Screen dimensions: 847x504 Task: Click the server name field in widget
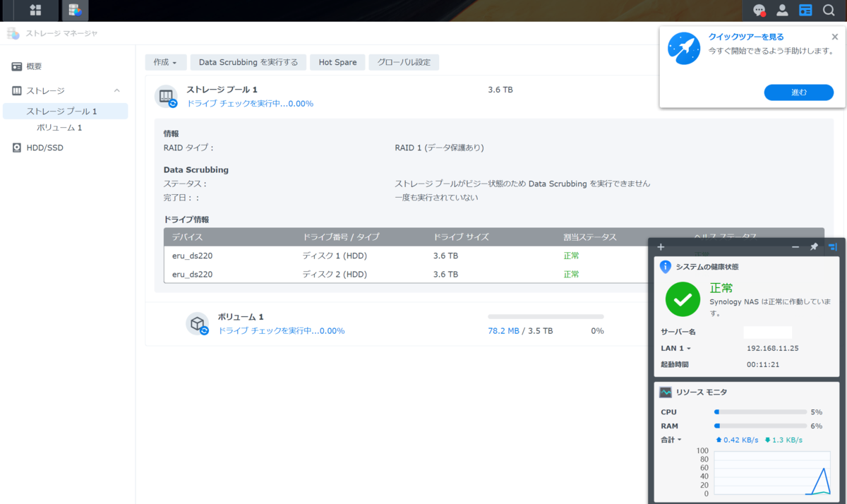tap(768, 332)
